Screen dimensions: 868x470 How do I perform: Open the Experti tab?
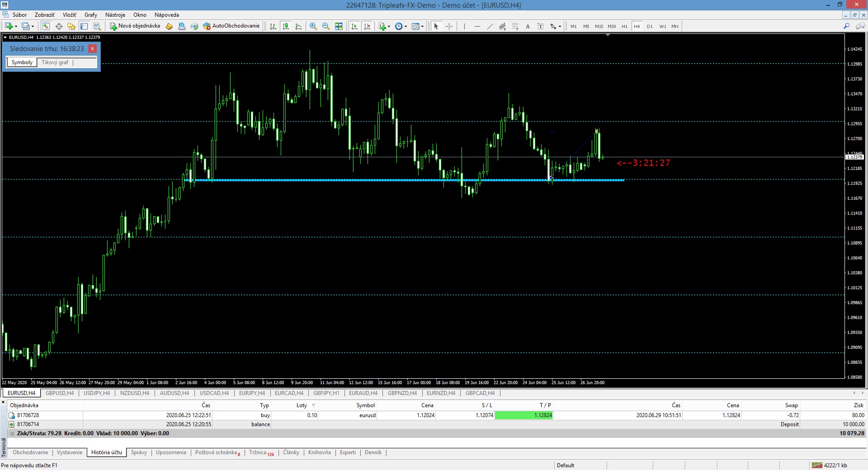point(348,452)
